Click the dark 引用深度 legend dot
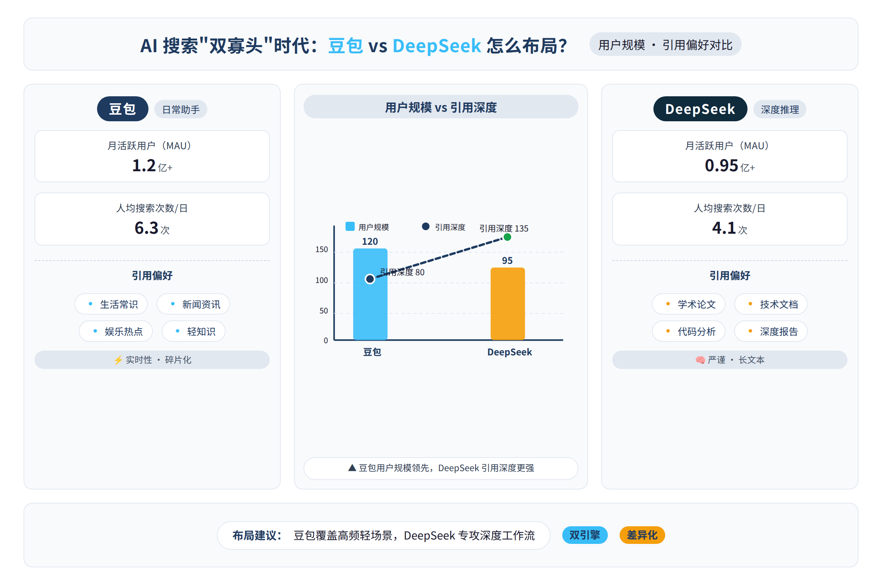The image size is (882, 588). pos(426,226)
